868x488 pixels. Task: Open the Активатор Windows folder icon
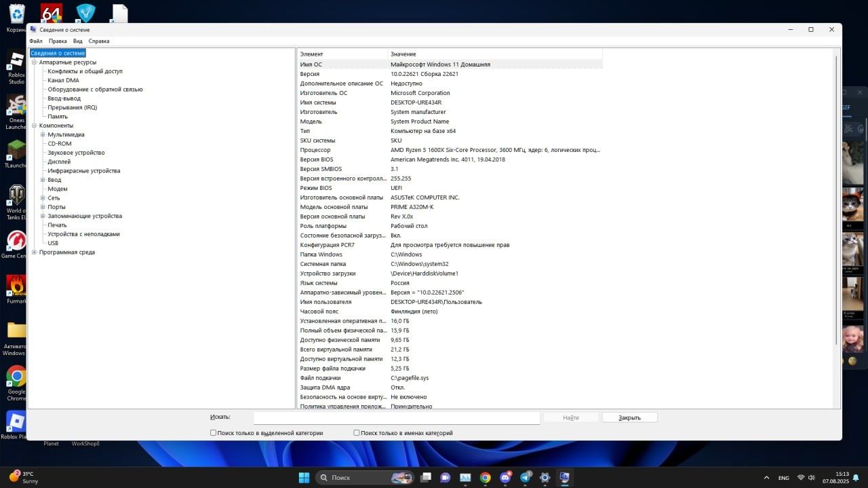16,331
